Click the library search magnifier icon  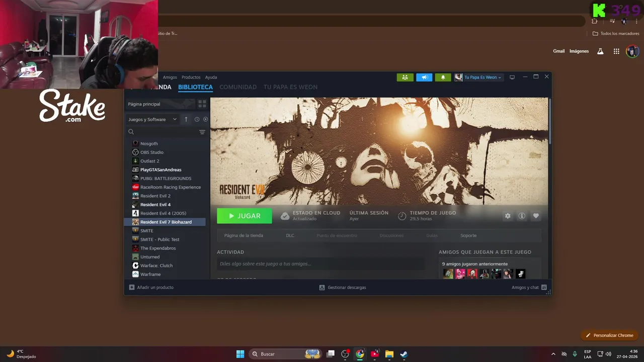(131, 132)
